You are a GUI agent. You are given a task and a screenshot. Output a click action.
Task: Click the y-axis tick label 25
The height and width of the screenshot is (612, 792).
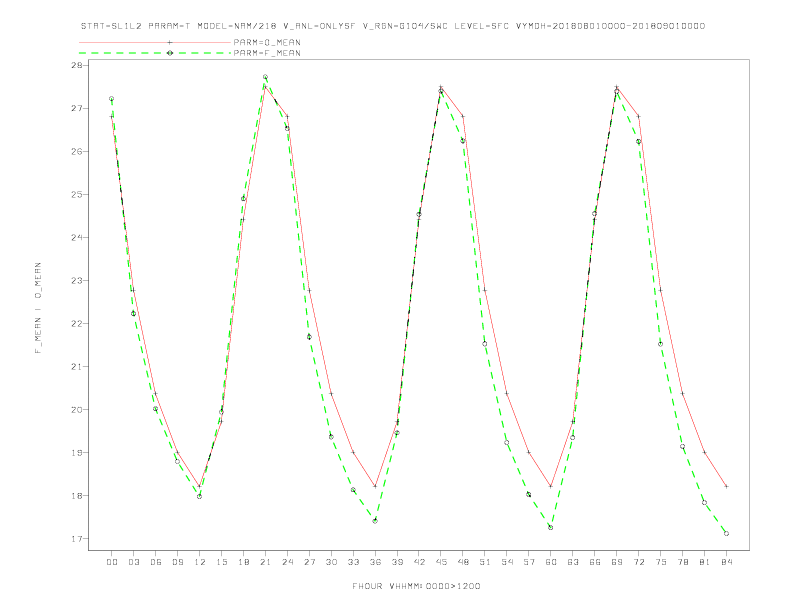coord(78,194)
